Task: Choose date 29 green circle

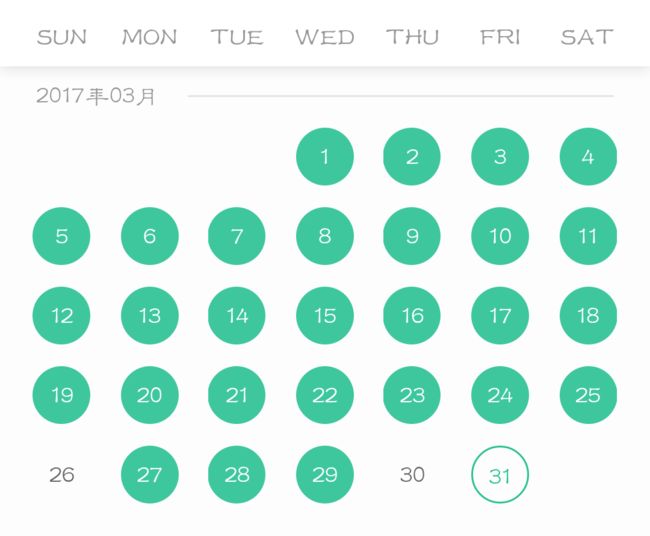Action: 325,475
